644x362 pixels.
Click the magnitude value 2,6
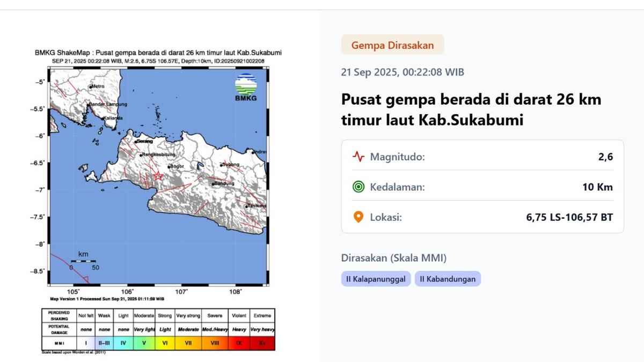tap(606, 157)
